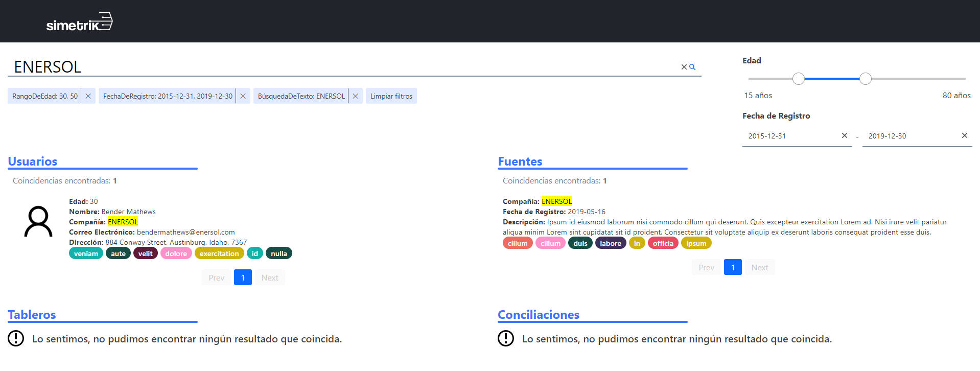
Task: Remove the RangoDeEdad filter chip
Action: point(88,96)
